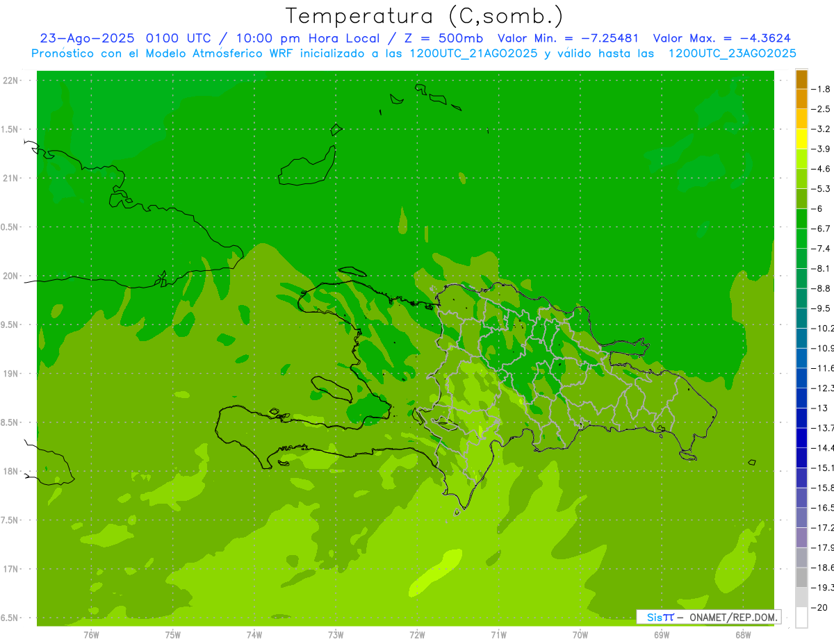Click the -15.1 legend value
The width and height of the screenshot is (834, 644).
click(823, 468)
